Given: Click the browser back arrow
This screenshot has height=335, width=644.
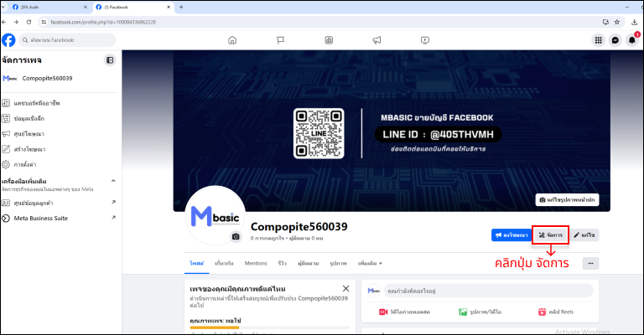Looking at the screenshot, I should pyautogui.click(x=4, y=22).
